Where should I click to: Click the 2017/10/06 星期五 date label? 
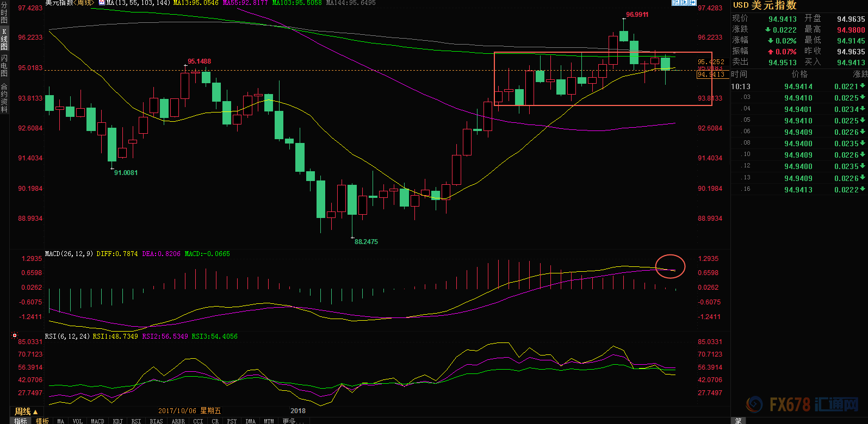click(190, 411)
